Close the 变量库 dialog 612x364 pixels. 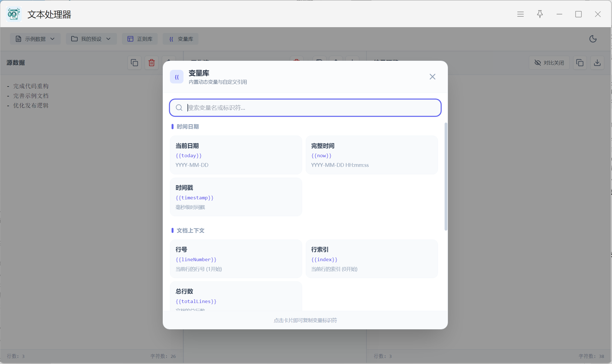click(432, 77)
